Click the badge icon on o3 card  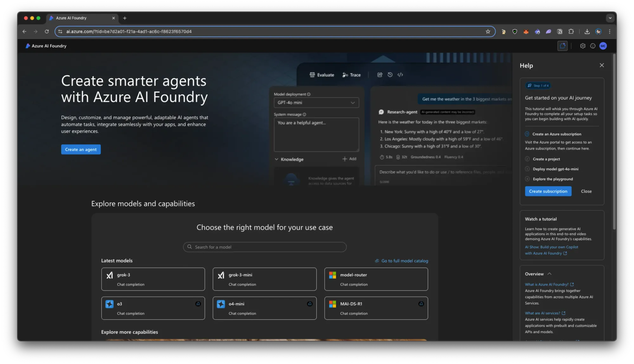tap(198, 304)
